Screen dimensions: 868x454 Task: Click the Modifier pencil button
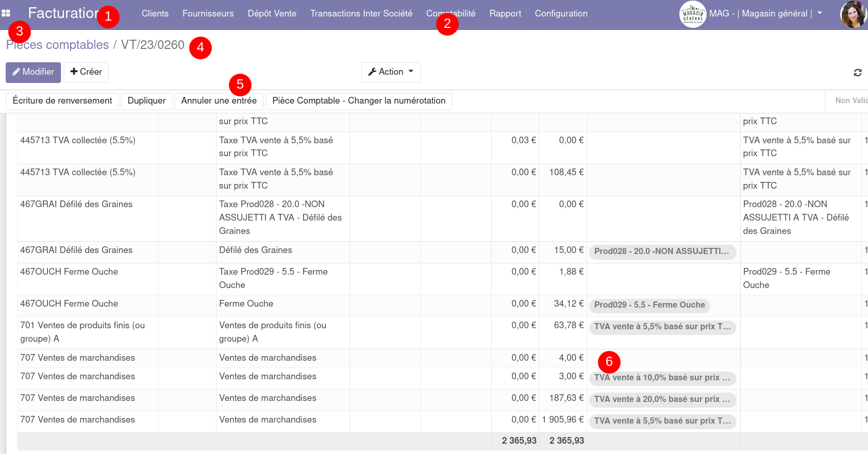coord(34,72)
